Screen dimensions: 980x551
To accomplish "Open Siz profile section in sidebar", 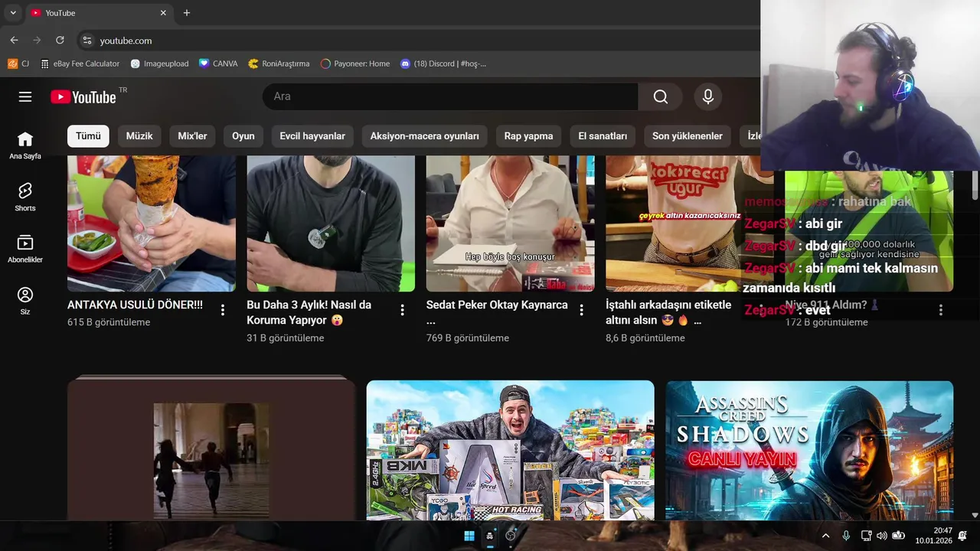I will 25,301.
